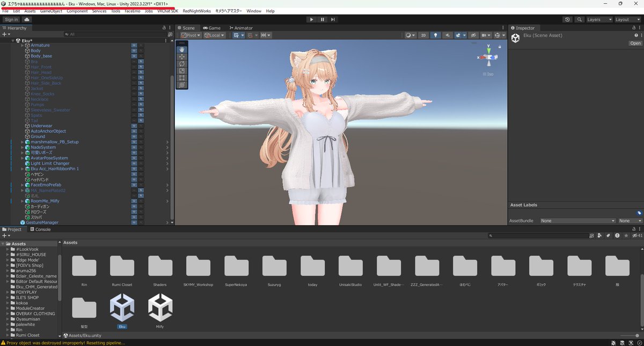Screen dimensions: 644x346
Task: Open the Pivot handle position dropdown
Action: [x=190, y=35]
